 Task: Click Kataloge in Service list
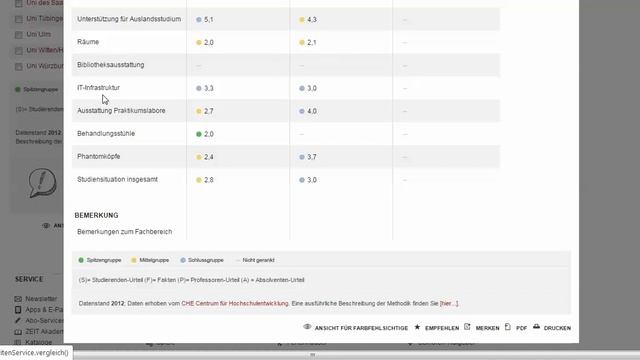tap(39, 342)
